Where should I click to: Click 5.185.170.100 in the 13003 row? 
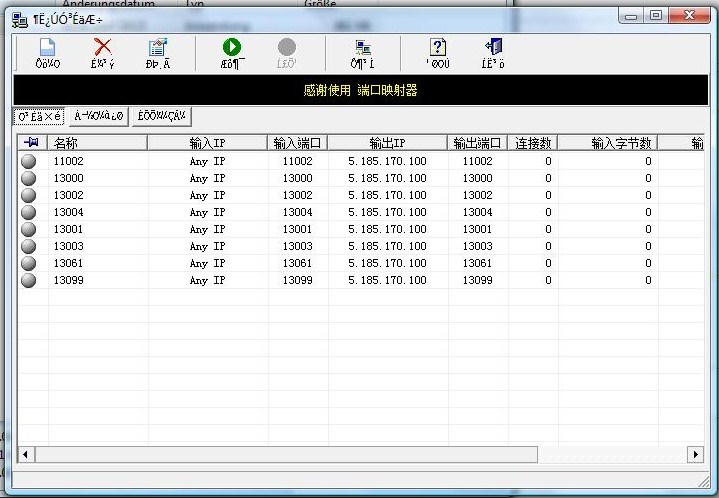(x=387, y=246)
